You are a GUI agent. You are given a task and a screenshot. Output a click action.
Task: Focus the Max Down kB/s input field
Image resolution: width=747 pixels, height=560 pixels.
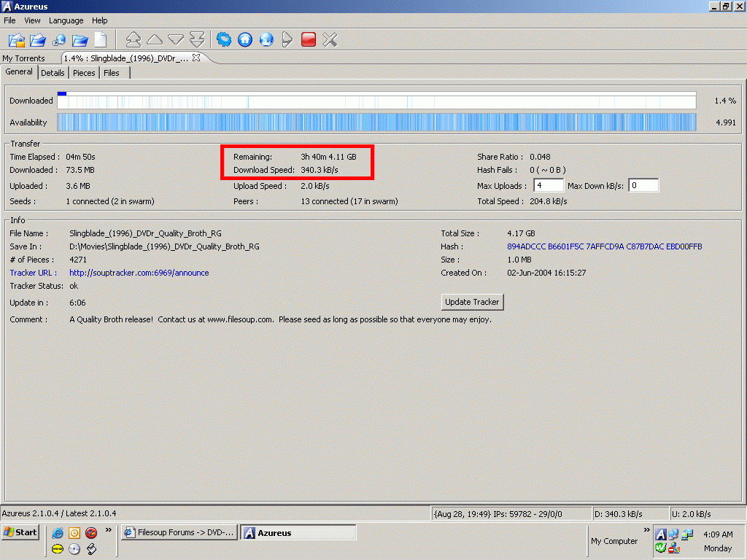coord(643,186)
